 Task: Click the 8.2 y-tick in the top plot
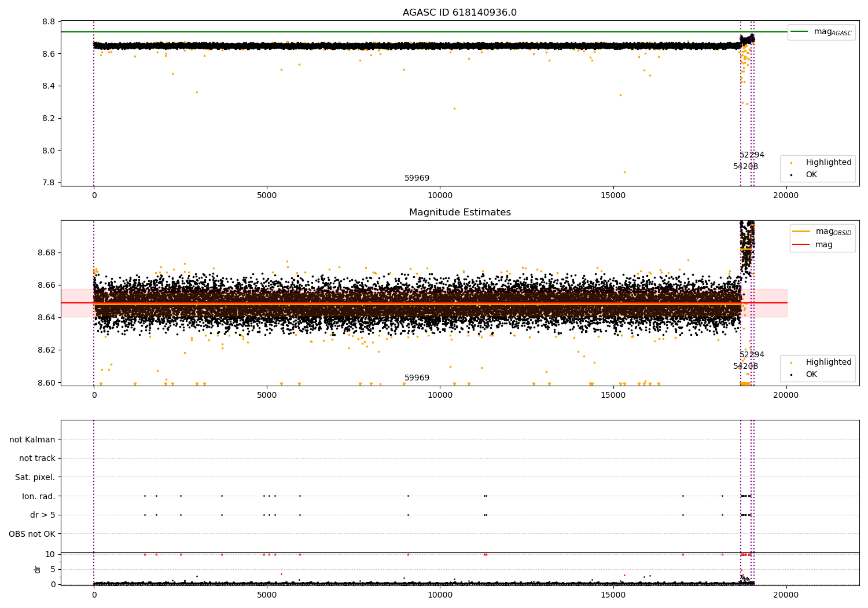(x=49, y=118)
